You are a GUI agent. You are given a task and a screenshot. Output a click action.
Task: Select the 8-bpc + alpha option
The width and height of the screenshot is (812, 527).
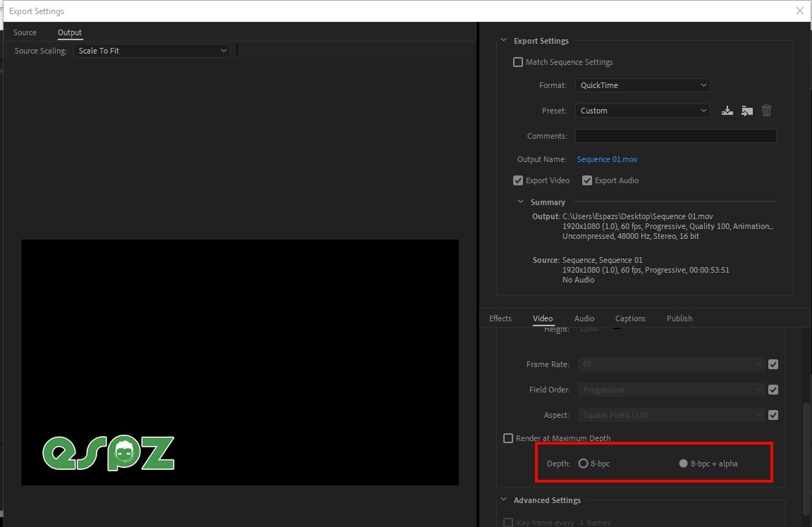point(683,463)
